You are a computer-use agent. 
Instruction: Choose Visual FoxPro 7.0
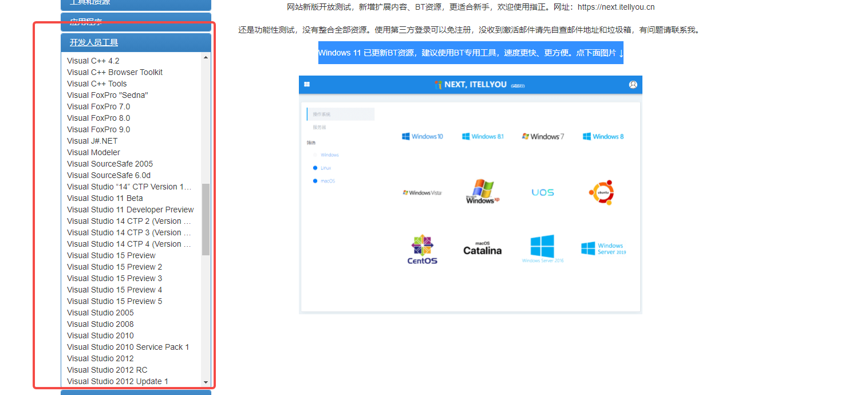click(x=98, y=106)
